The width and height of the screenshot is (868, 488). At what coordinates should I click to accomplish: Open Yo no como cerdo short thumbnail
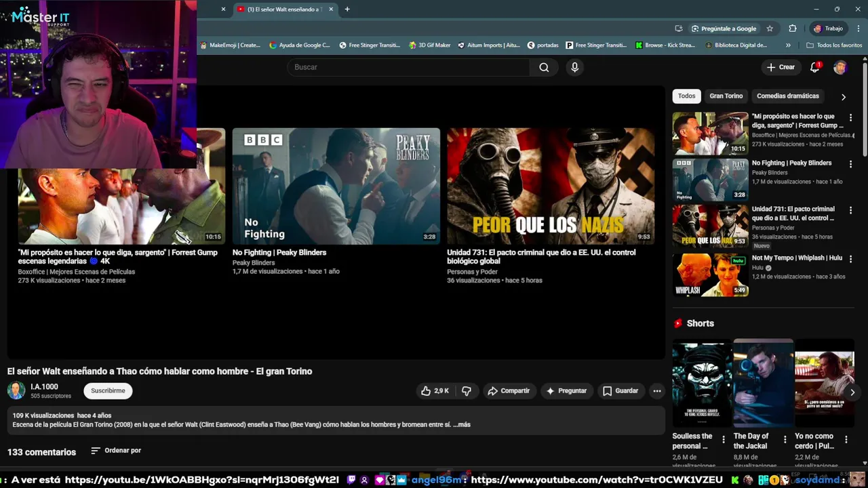click(825, 383)
